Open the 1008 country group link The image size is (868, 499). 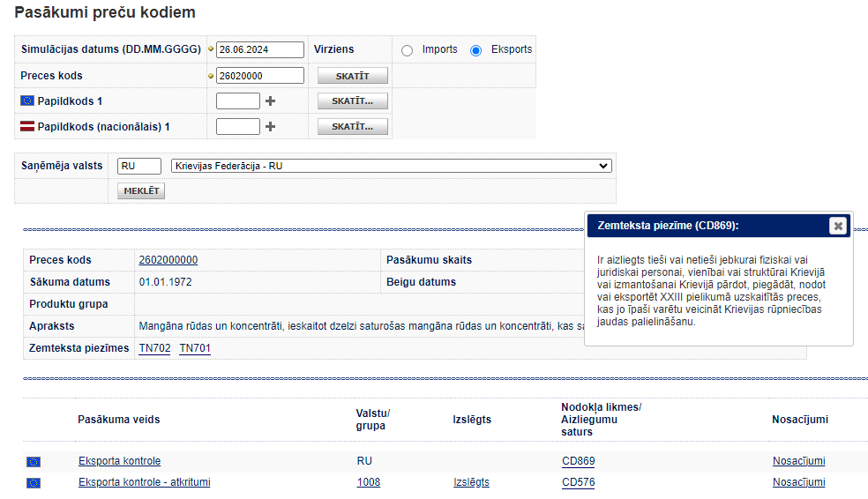click(x=369, y=482)
